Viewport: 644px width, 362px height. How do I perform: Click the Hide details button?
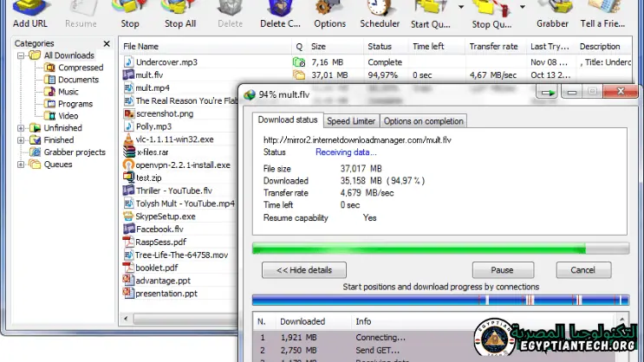(x=304, y=270)
